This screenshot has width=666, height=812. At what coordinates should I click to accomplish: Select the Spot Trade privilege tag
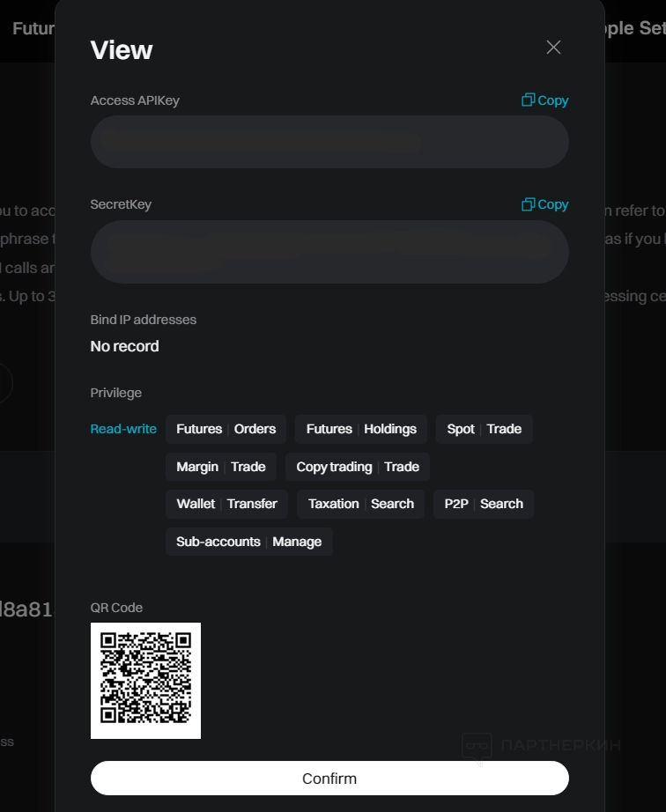point(485,429)
